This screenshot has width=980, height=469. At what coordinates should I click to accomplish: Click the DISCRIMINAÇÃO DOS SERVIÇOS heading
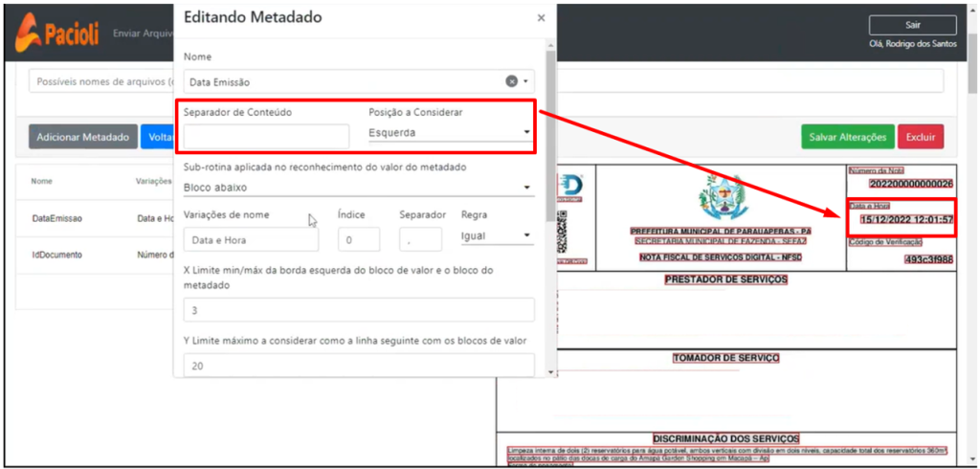[725, 439]
